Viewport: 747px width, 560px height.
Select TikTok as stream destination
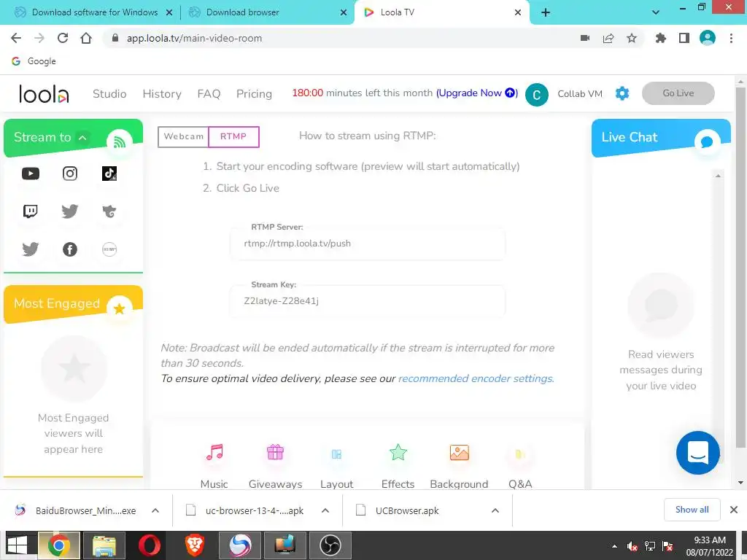pyautogui.click(x=109, y=174)
